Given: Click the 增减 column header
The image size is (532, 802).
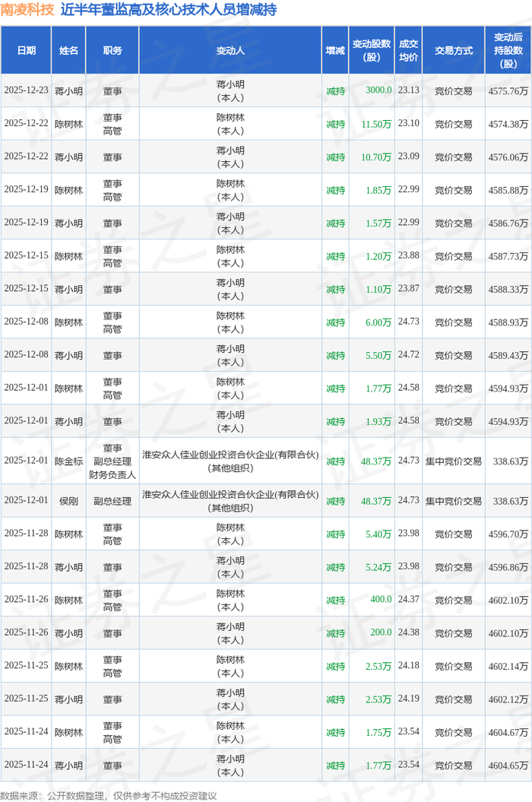Looking at the screenshot, I should [335, 50].
